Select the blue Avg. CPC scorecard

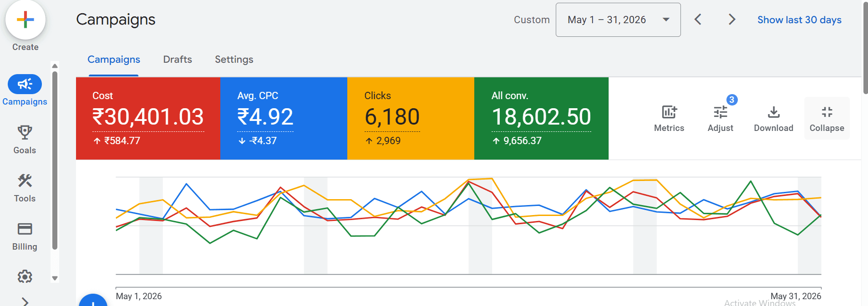pyautogui.click(x=284, y=118)
